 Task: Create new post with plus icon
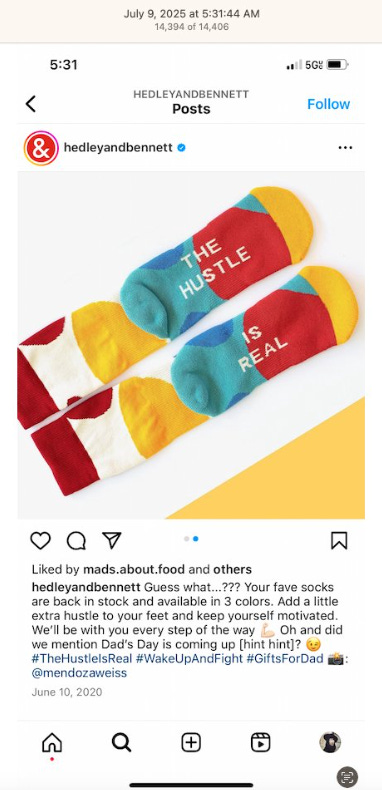pos(191,742)
